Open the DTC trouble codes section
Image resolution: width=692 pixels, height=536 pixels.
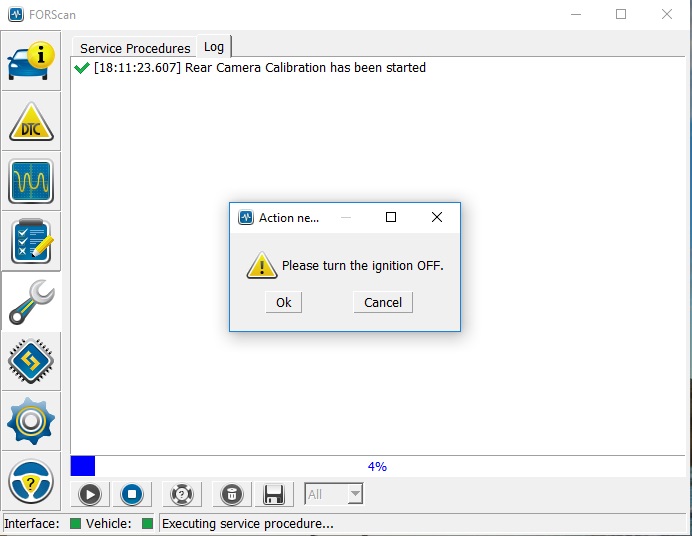[x=31, y=121]
